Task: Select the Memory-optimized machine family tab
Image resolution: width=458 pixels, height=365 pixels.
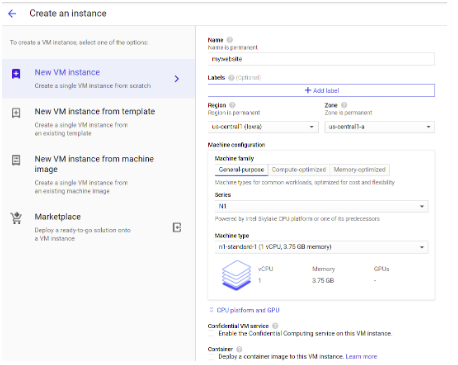Action: coord(359,170)
